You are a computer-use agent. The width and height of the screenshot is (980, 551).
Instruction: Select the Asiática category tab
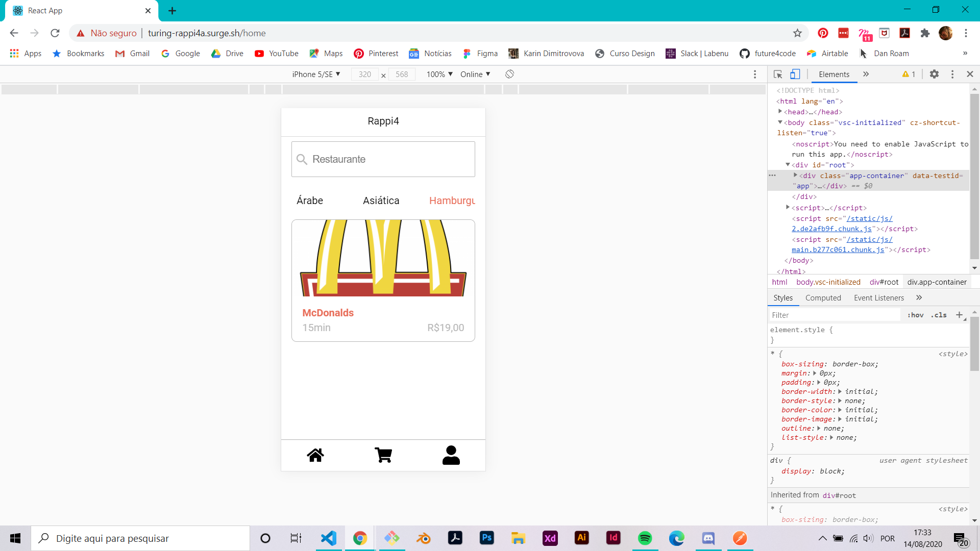[381, 201]
